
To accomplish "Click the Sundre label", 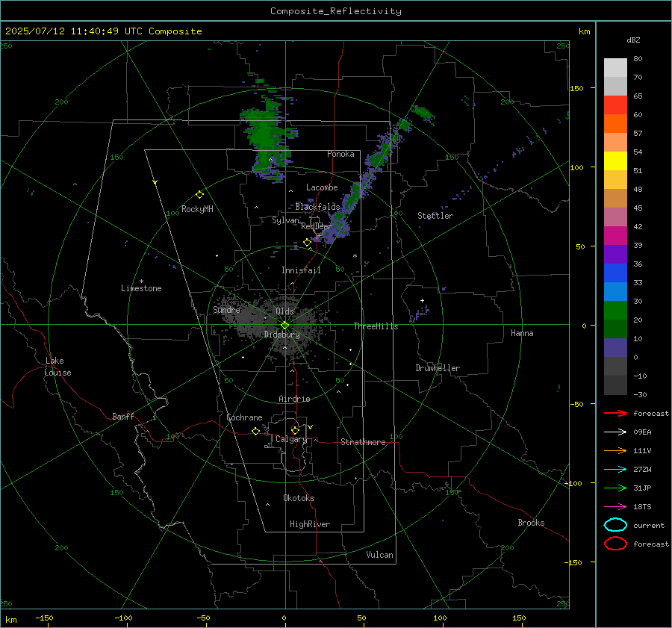I will pos(226,309).
